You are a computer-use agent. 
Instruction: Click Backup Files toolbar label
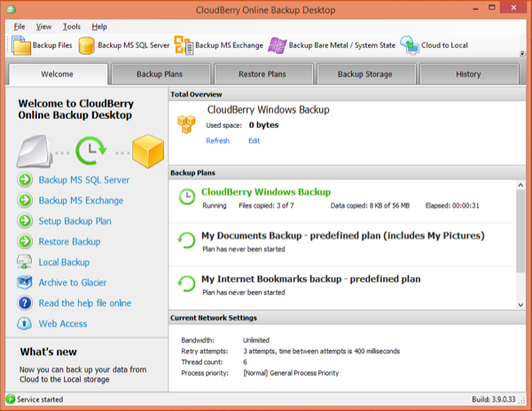coord(52,45)
